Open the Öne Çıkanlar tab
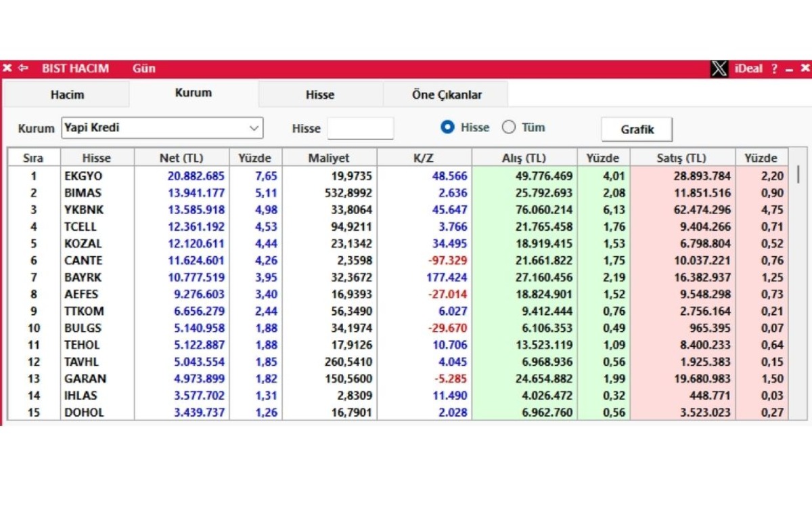The image size is (812, 508). point(447,95)
